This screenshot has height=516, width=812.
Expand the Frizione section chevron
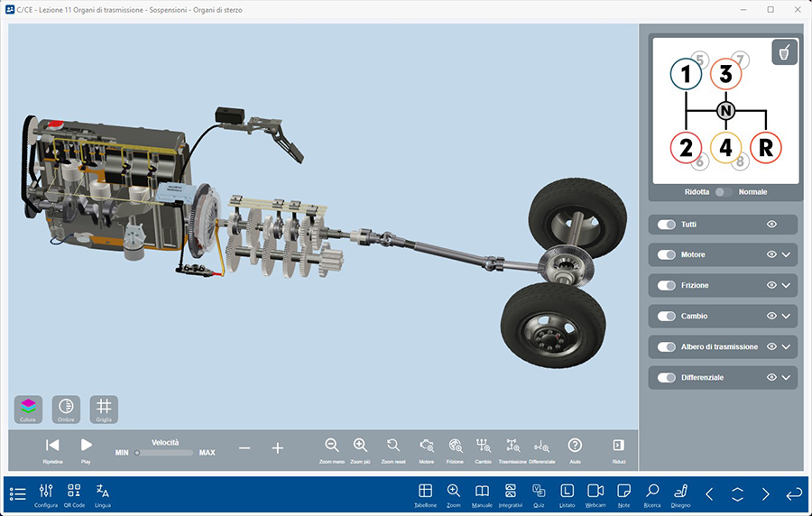click(x=787, y=286)
